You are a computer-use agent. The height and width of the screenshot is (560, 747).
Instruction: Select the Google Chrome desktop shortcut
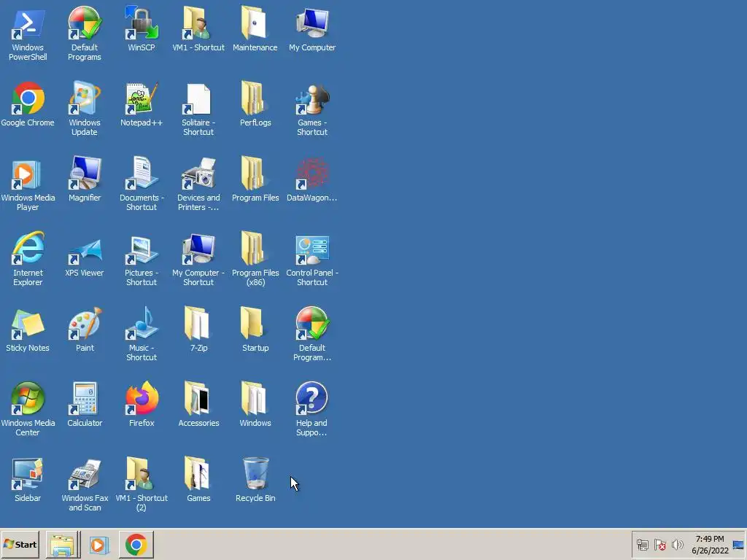(x=28, y=98)
